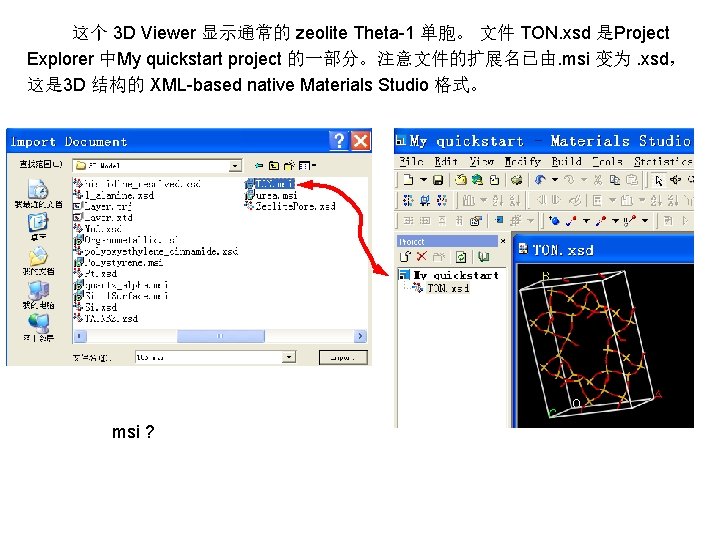720x540 pixels.
Task: Click the Properties hand-and-card icon in third toolbar
Action: tap(476, 221)
